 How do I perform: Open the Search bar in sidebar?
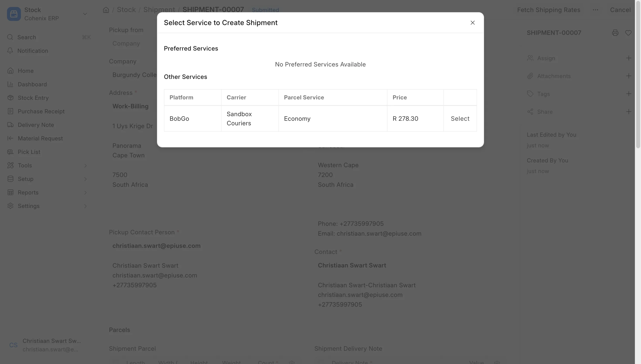(x=49, y=37)
